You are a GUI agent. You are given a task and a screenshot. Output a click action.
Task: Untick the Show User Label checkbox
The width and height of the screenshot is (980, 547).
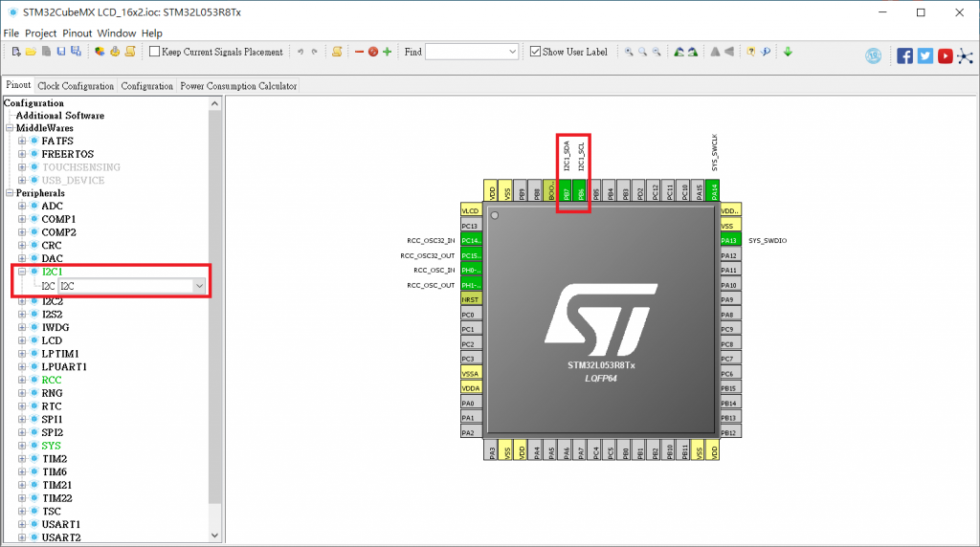click(535, 52)
